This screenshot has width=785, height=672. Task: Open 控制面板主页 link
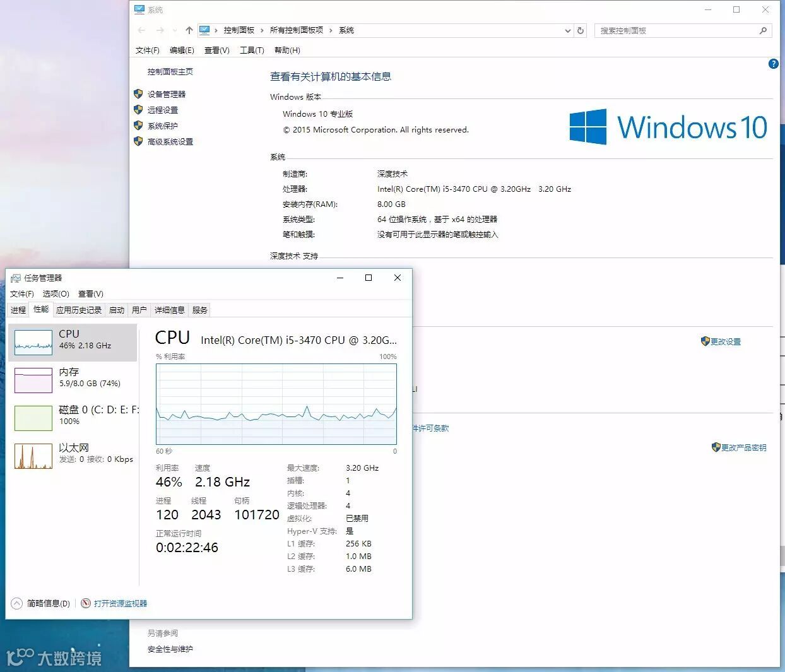170,72
